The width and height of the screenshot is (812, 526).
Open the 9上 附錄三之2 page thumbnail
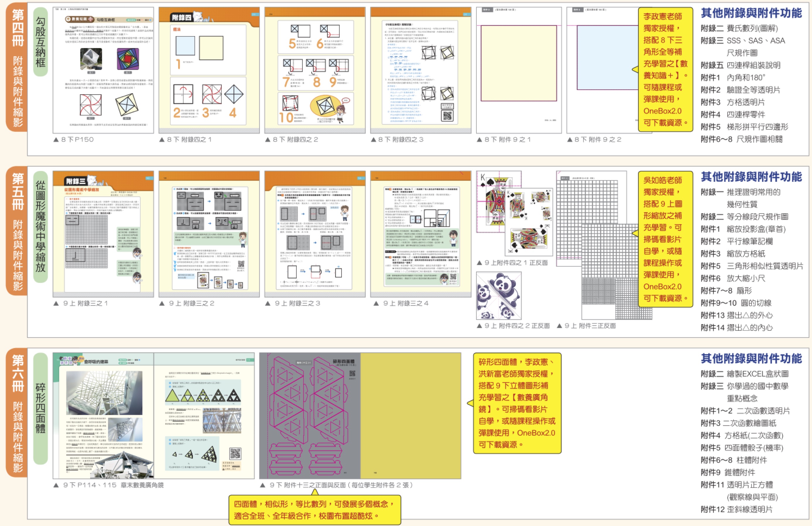coord(209,234)
